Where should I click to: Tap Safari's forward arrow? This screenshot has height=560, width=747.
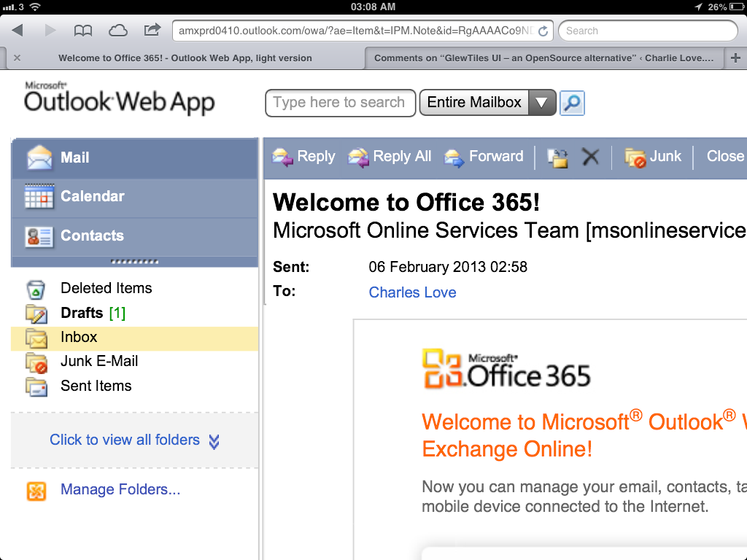pos(50,31)
